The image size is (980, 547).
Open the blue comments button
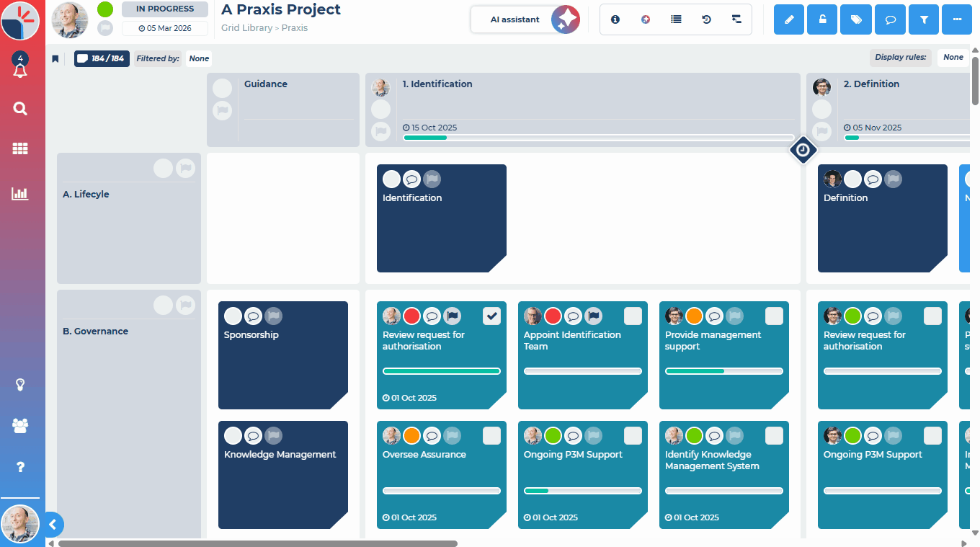coord(890,19)
